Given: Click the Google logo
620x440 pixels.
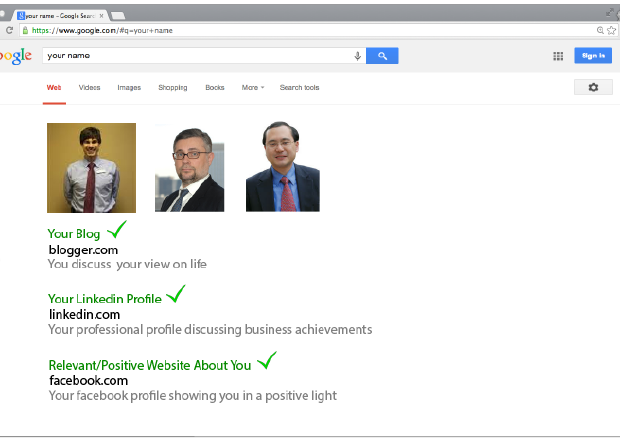Looking at the screenshot, I should 16,57.
